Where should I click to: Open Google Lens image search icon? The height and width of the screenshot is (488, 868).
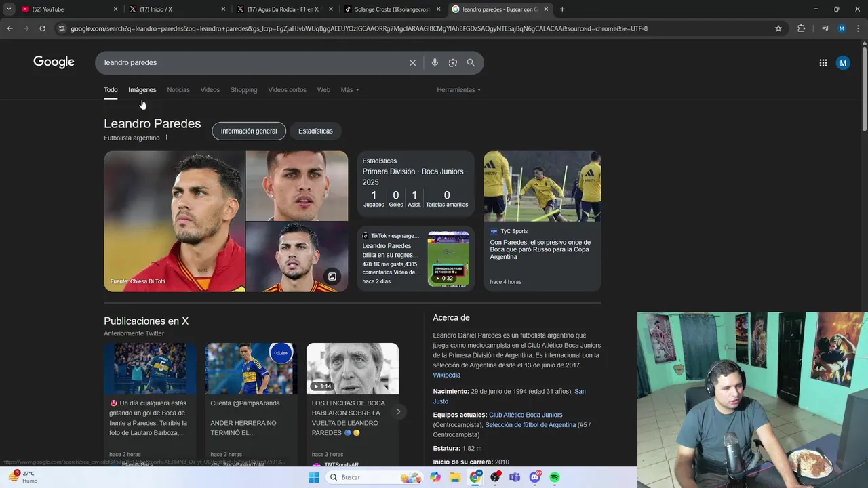pyautogui.click(x=453, y=62)
